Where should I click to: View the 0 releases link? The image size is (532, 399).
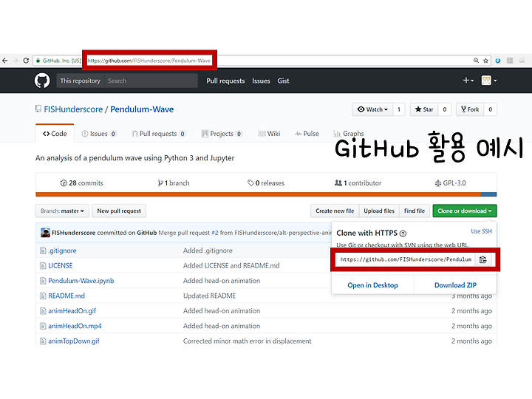(x=266, y=183)
